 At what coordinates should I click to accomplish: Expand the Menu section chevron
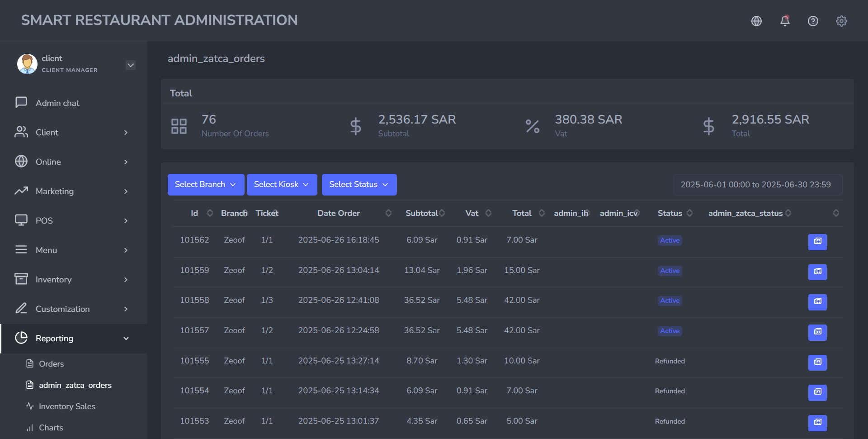click(126, 250)
